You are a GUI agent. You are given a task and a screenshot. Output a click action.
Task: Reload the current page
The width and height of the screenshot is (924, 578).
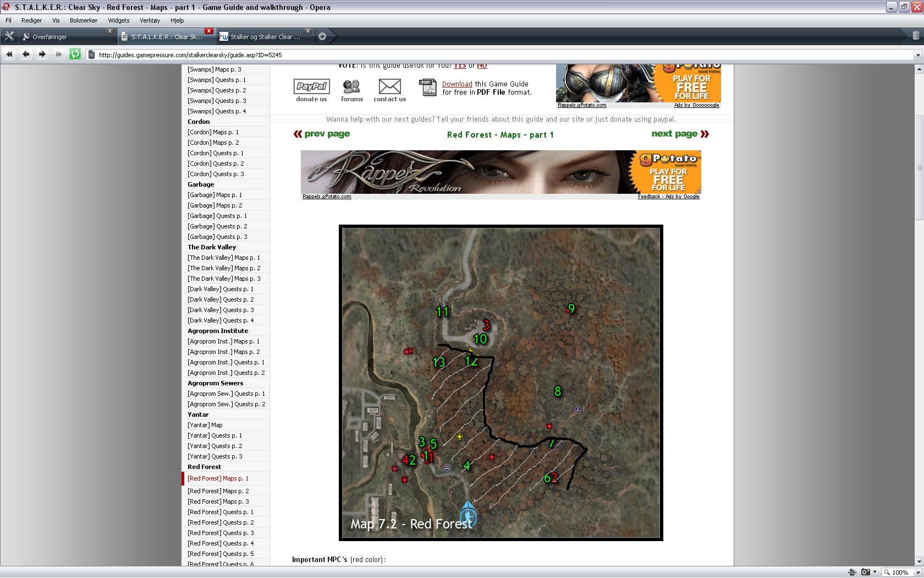point(75,54)
